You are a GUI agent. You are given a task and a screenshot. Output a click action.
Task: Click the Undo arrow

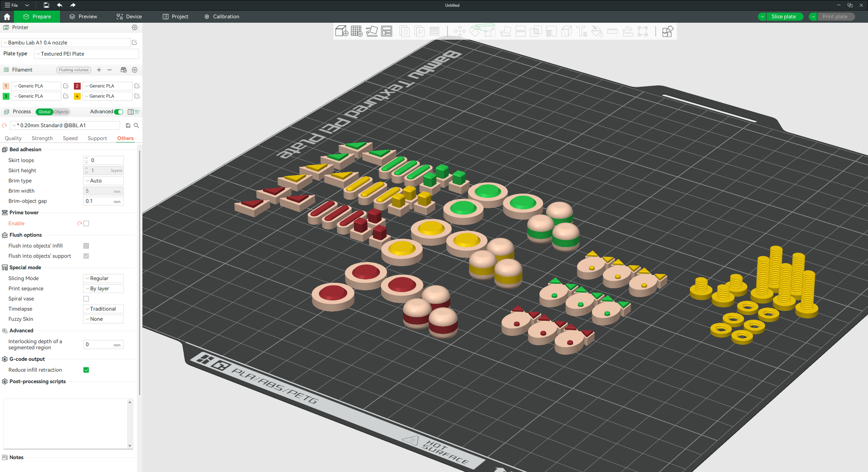click(x=60, y=5)
